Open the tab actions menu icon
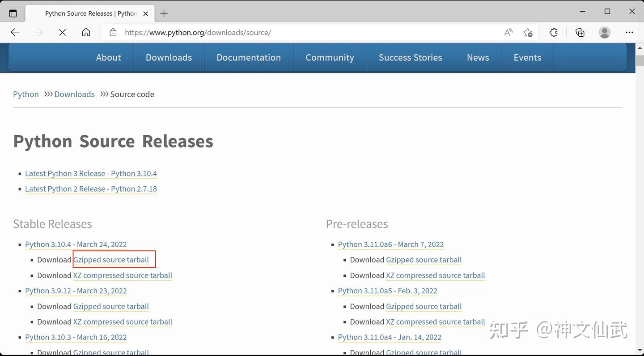Screen dimensions: 644x356 coord(13,13)
